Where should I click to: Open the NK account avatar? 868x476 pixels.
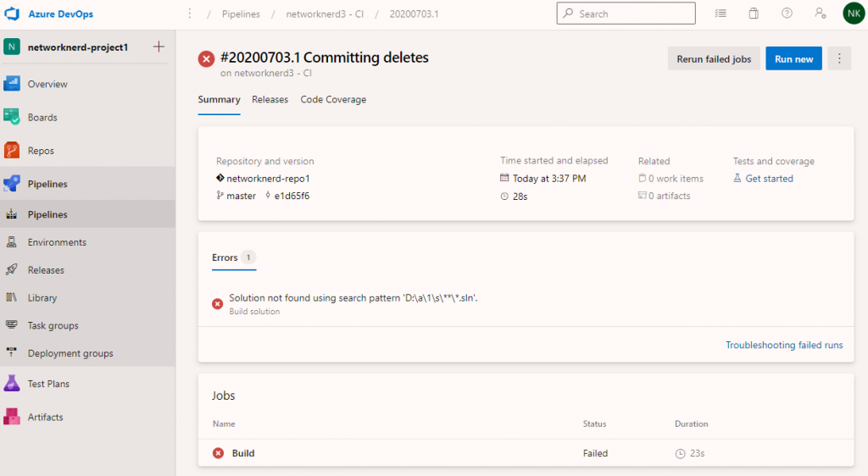pyautogui.click(x=854, y=14)
